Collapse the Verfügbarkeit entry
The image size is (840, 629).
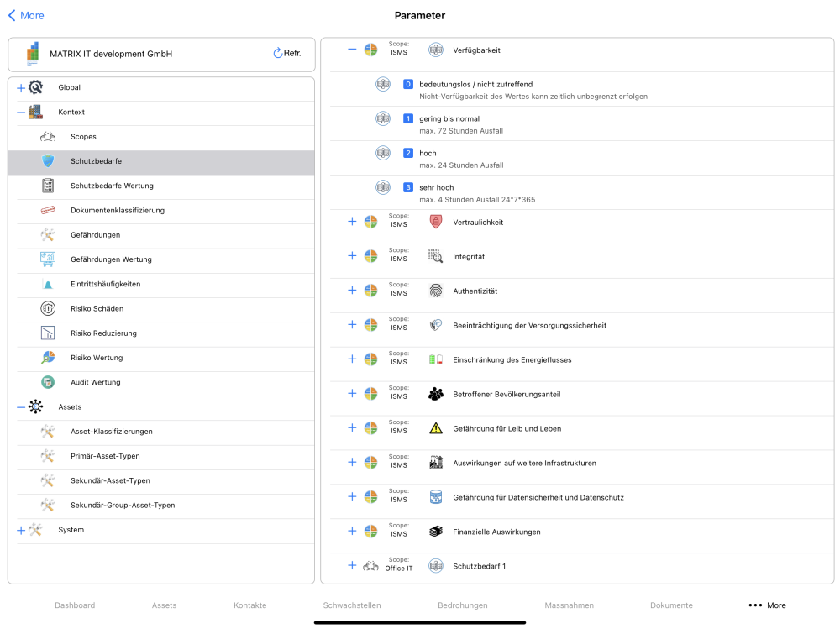point(352,50)
